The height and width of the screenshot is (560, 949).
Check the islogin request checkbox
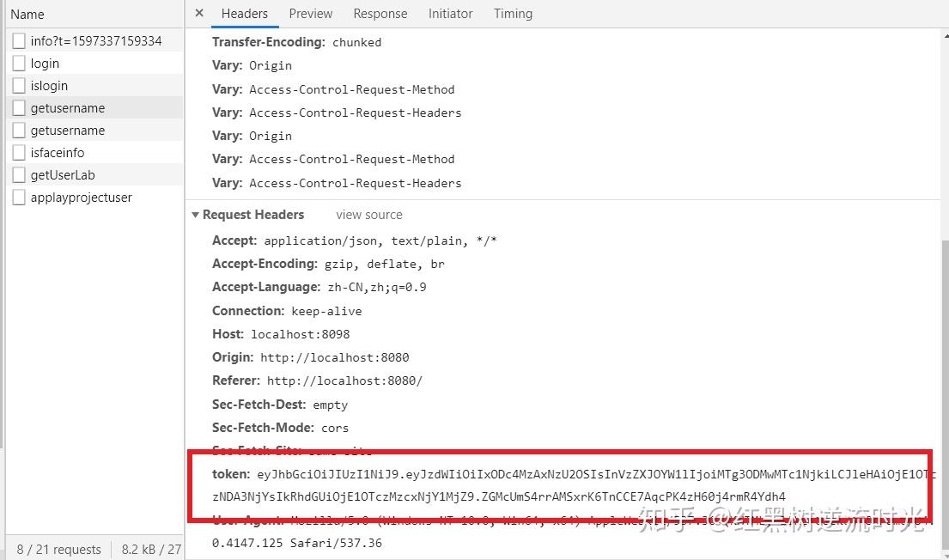[18, 85]
